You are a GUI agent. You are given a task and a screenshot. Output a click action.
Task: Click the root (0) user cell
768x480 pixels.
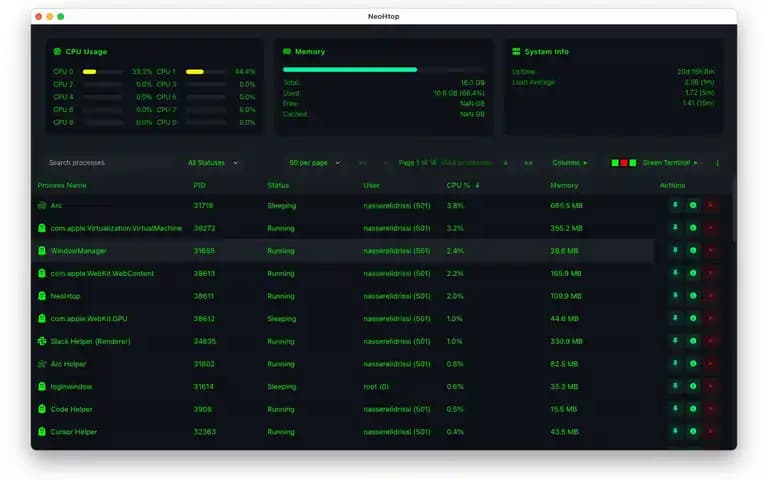pos(376,386)
